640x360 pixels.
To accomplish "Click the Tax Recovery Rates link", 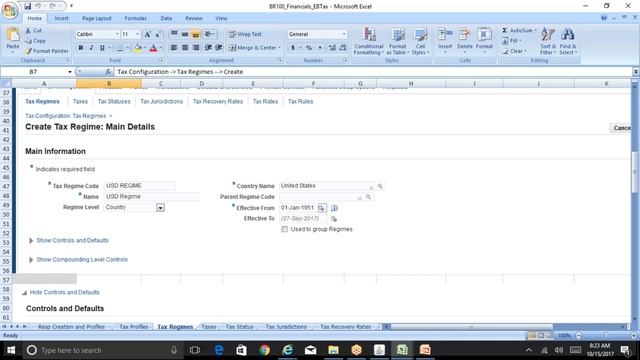I will click(x=218, y=102).
